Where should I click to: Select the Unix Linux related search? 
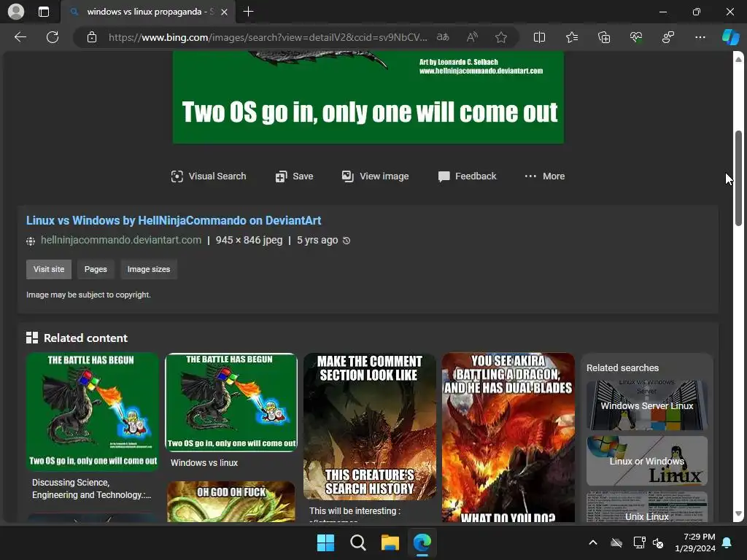click(x=647, y=507)
